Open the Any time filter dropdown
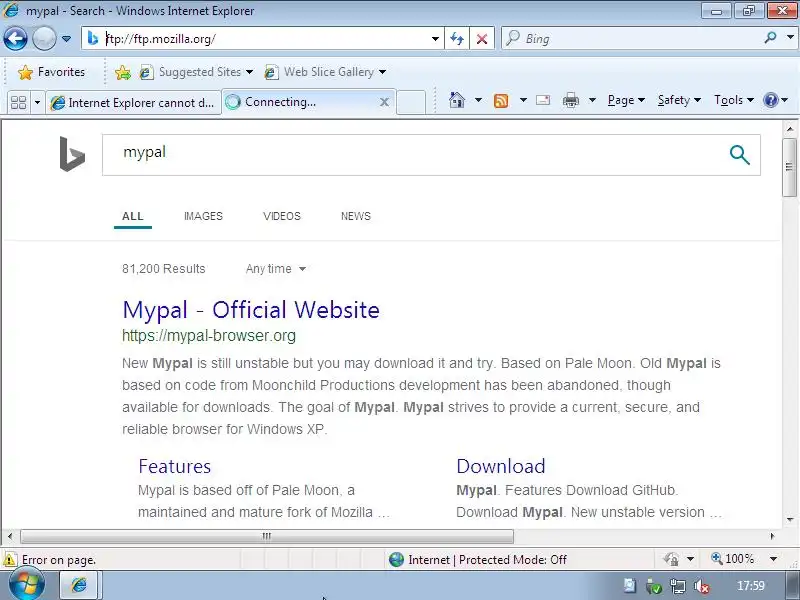 coord(276,269)
